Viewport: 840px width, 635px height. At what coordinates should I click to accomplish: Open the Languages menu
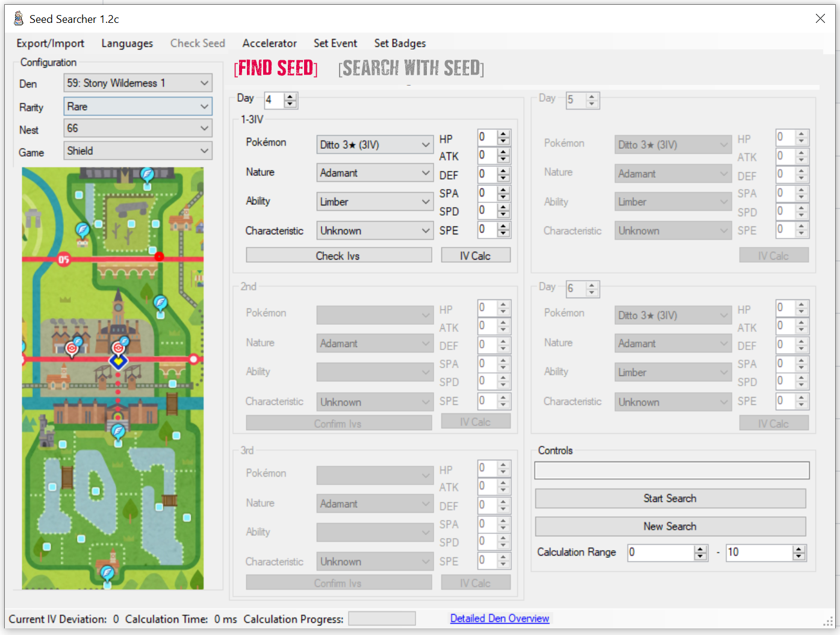pos(127,43)
